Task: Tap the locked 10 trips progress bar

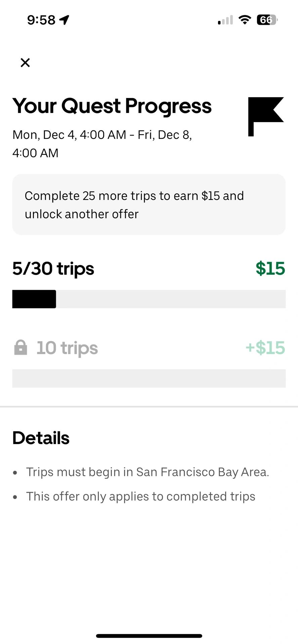Action: tap(149, 378)
